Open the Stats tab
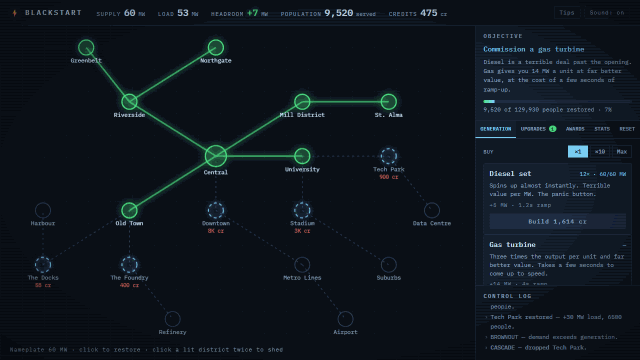 pyautogui.click(x=602, y=129)
